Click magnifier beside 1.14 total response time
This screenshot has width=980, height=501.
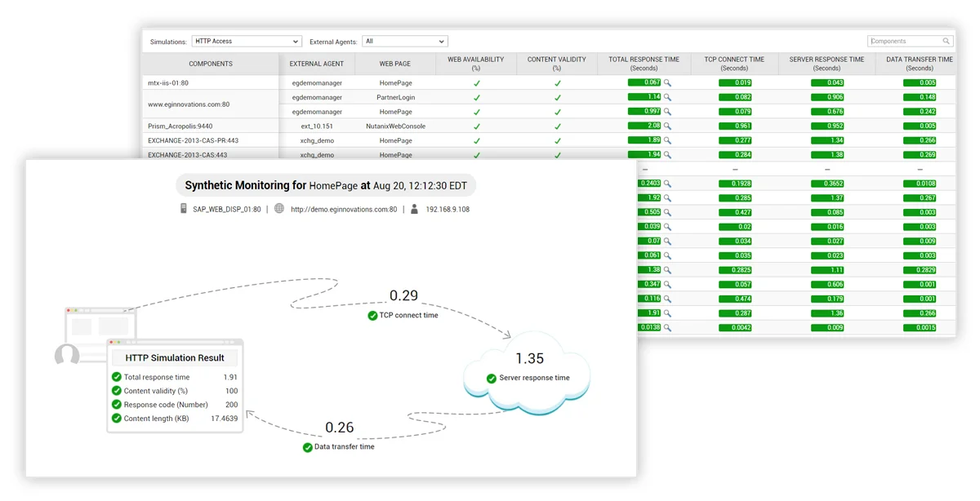point(667,97)
